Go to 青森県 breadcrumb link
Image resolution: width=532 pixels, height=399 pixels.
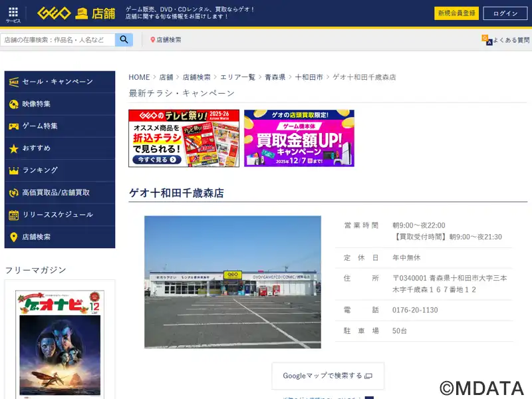click(275, 77)
